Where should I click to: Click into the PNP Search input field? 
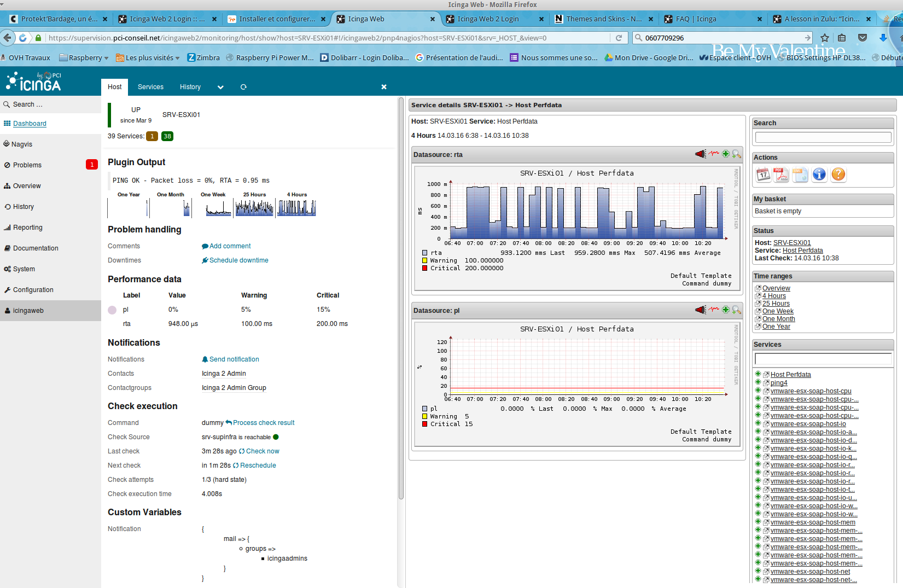[823, 137]
